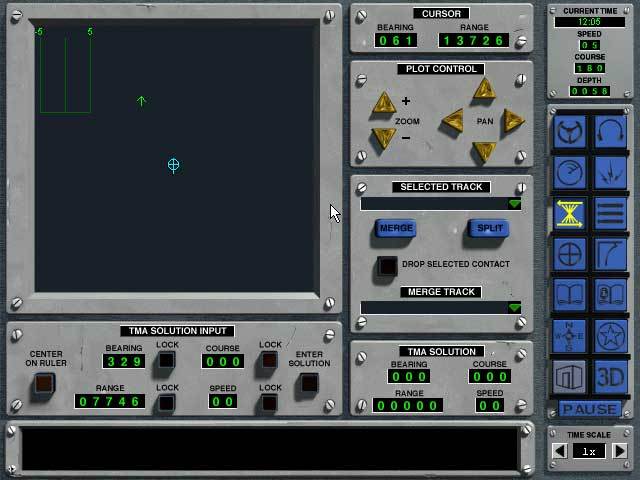Open the helm steering wheel station
This screenshot has height=480, width=640.
point(569,132)
